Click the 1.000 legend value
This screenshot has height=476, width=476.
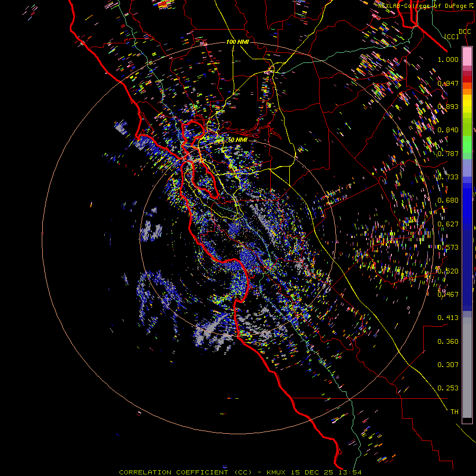tap(448, 60)
